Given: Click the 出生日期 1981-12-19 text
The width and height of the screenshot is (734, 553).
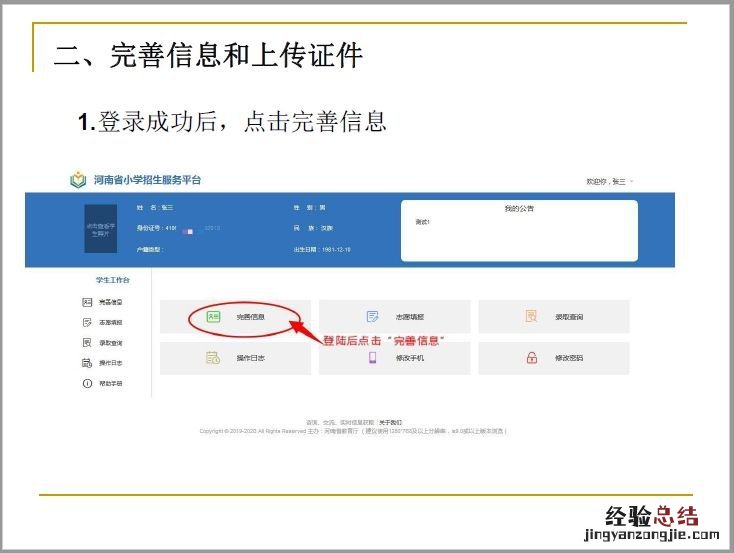Looking at the screenshot, I should pyautogui.click(x=322, y=250).
